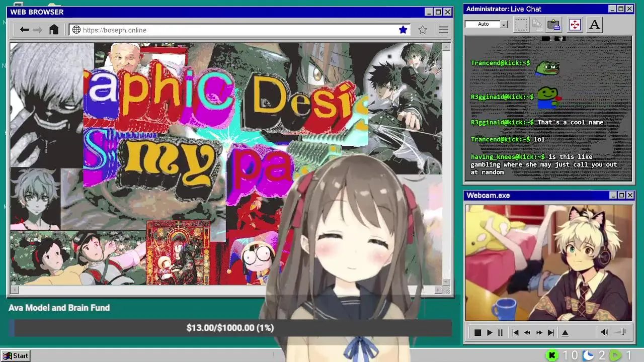Skip to previous track in Webcam.exe
The width and height of the screenshot is (644, 362).
click(x=515, y=332)
